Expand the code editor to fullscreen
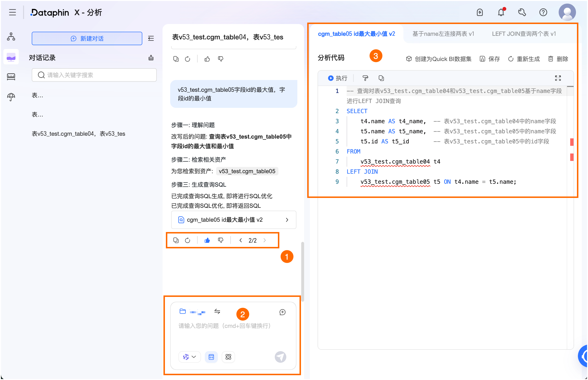The height and width of the screenshot is (380, 588). [x=558, y=78]
